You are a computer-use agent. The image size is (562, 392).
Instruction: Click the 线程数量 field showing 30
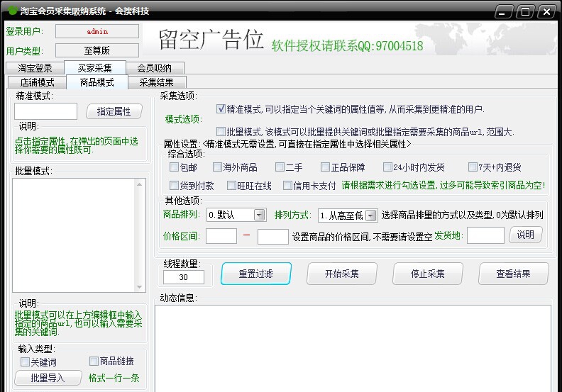(184, 277)
